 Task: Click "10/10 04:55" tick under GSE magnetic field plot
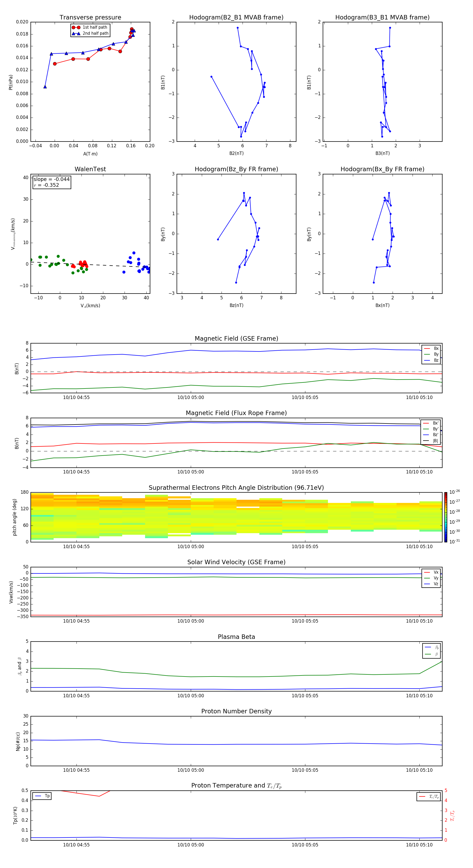pos(76,397)
